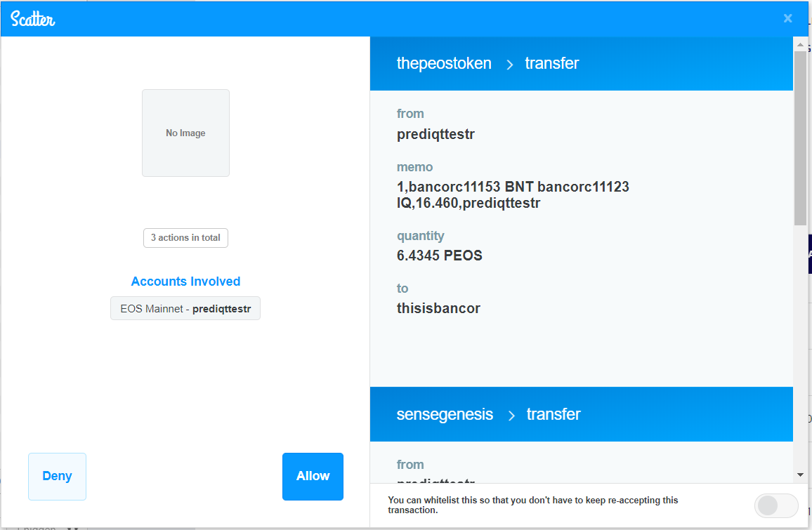Click the quantity value 6.4345 PEOS
This screenshot has height=530, width=812.
click(x=439, y=255)
